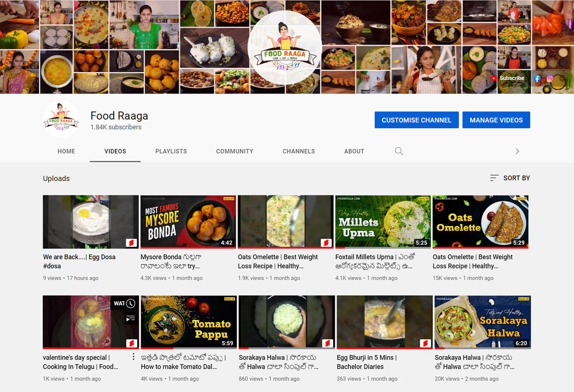Click right chevron to scroll channel tabs
Viewport: 574px width, 392px height.
click(x=517, y=151)
